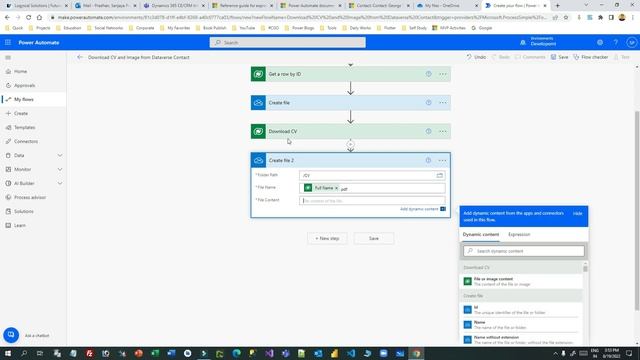Open the Windows Start menu

point(8,353)
